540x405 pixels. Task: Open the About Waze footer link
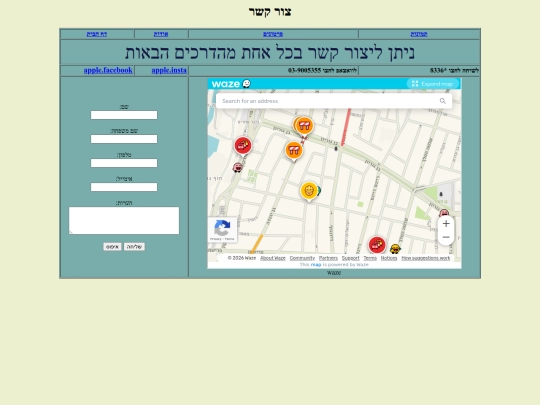click(x=273, y=258)
